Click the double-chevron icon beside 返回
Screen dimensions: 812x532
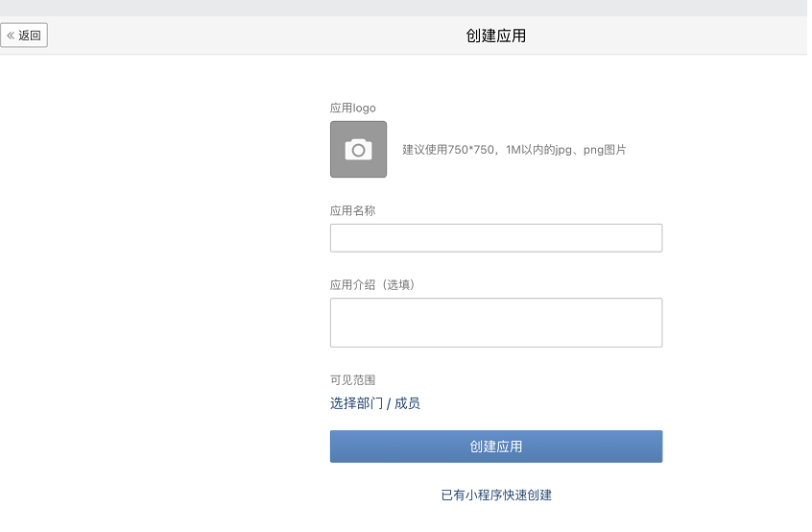[11, 36]
